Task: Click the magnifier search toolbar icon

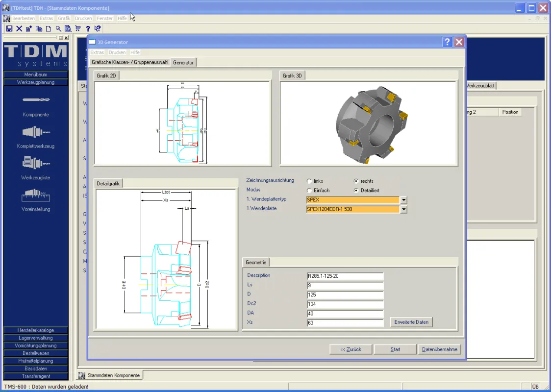Action: tap(58, 29)
